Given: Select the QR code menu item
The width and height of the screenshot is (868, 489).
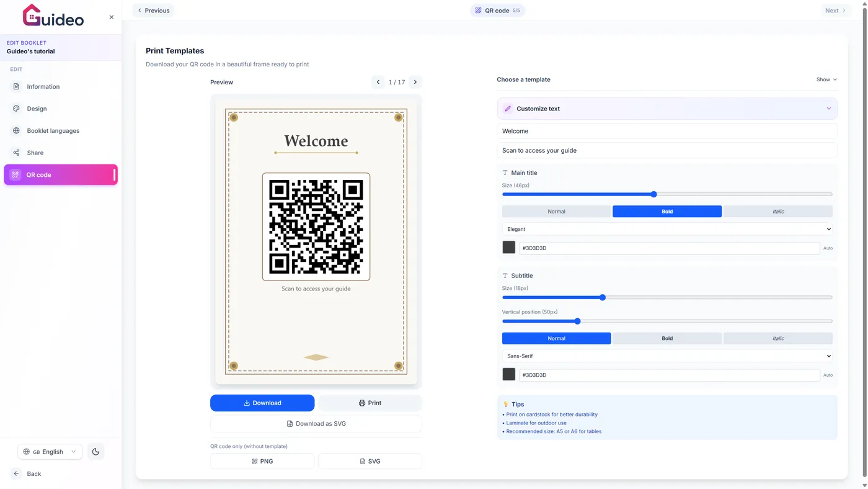Looking at the screenshot, I should pos(61,175).
